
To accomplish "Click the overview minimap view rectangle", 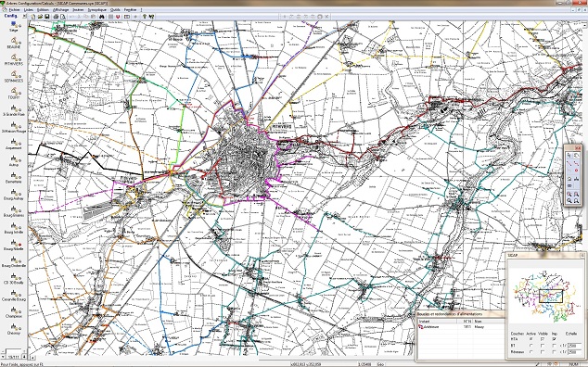I will tap(551, 297).
